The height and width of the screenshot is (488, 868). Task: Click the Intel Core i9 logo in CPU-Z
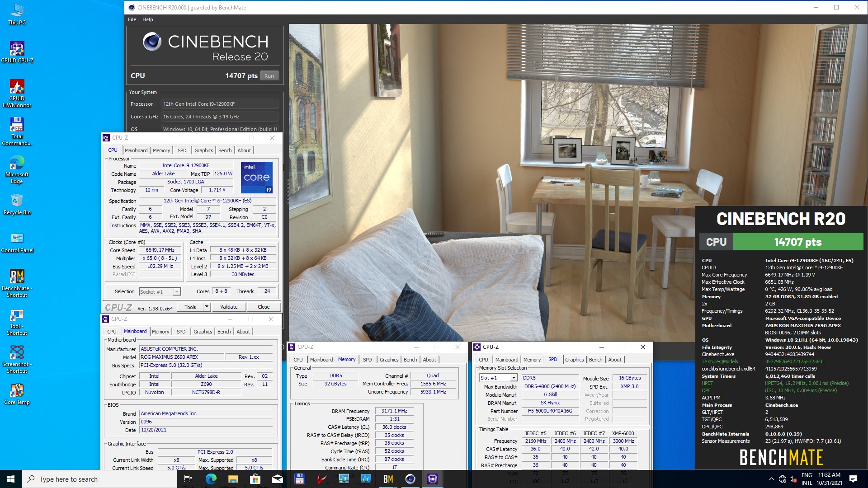point(256,178)
